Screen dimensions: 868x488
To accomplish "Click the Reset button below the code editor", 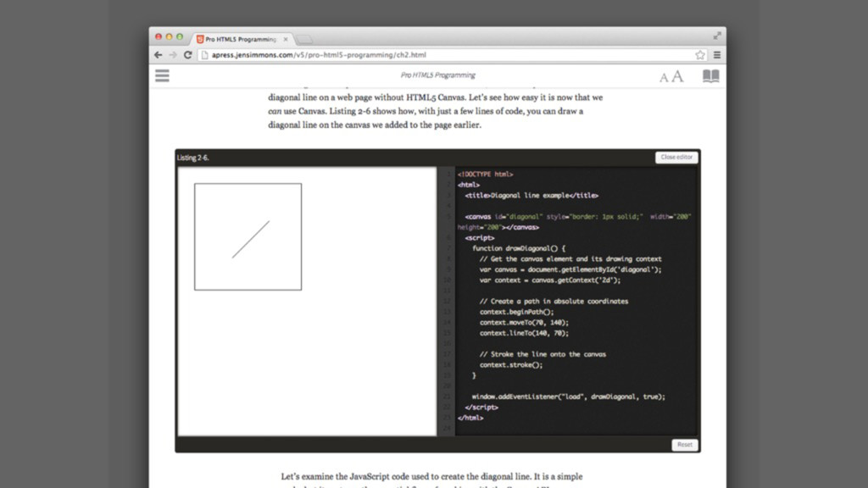I will click(684, 445).
